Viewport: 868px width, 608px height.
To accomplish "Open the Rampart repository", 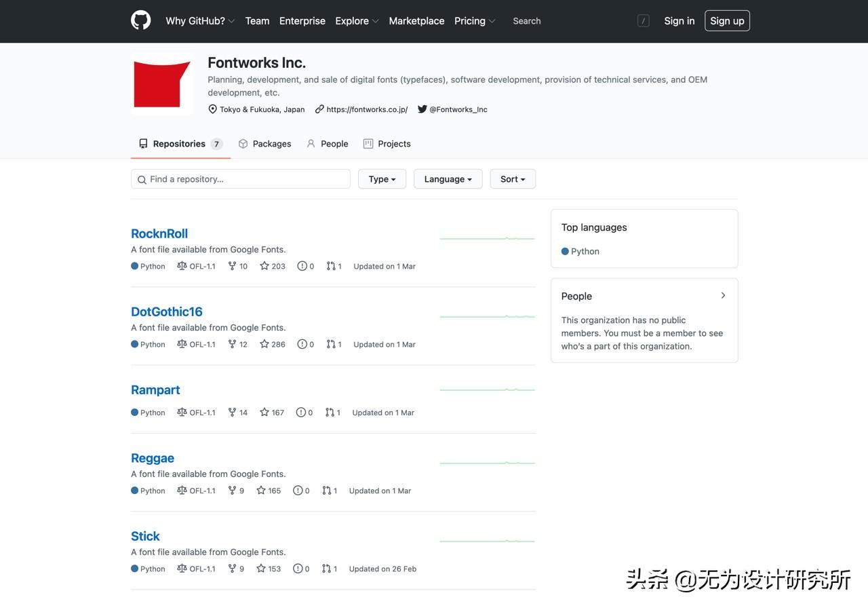I will [155, 389].
